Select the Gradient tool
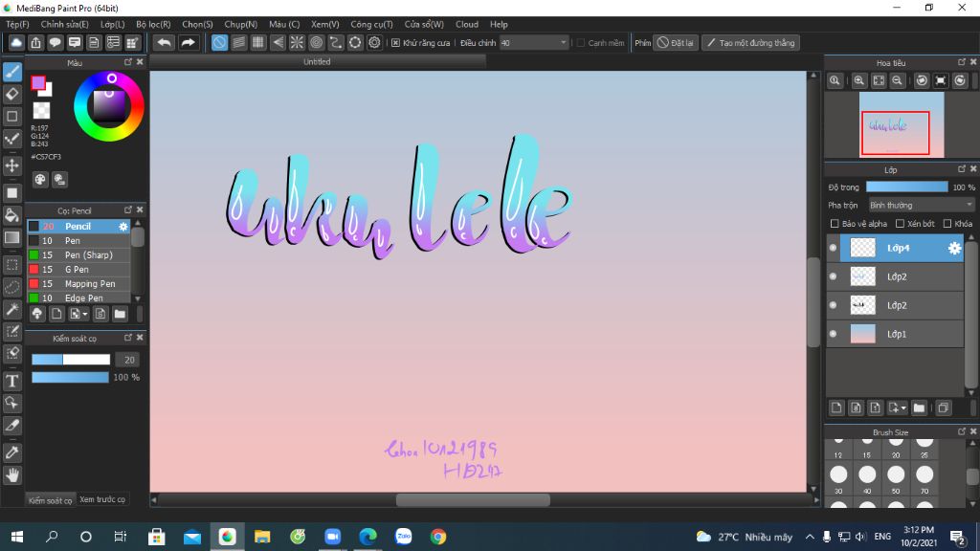Screen dimensions: 980x551 click(x=11, y=238)
